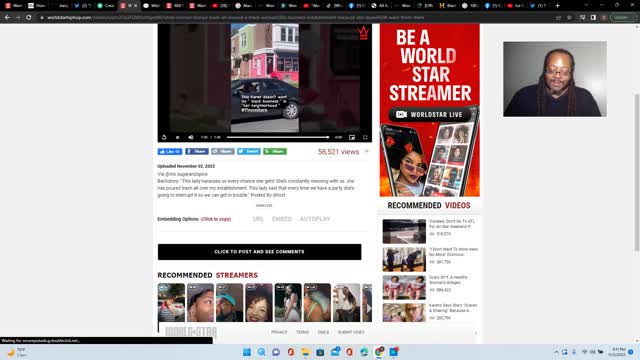
Task: Open the Windows Start menu
Action: coord(247,352)
